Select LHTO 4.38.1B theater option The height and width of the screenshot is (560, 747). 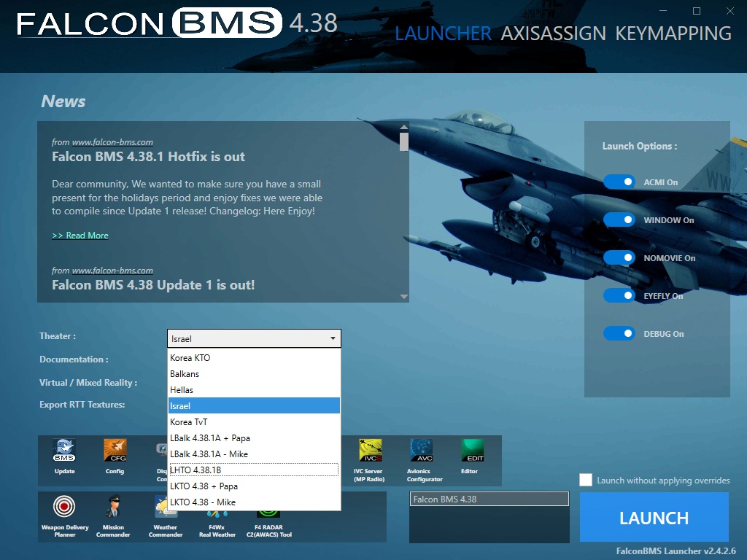pos(254,470)
